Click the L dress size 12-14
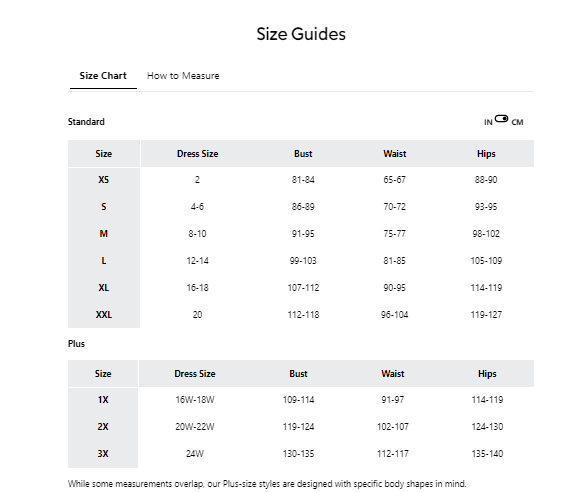 pyautogui.click(x=197, y=261)
